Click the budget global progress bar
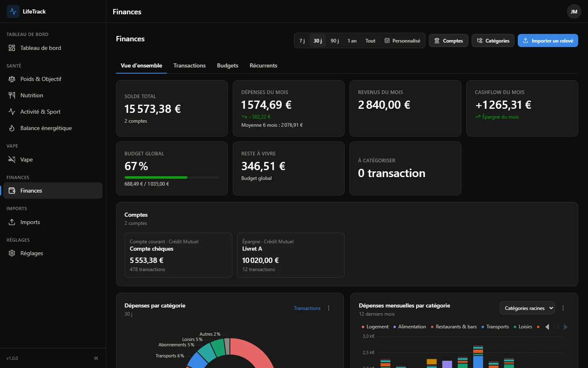 tap(171, 177)
